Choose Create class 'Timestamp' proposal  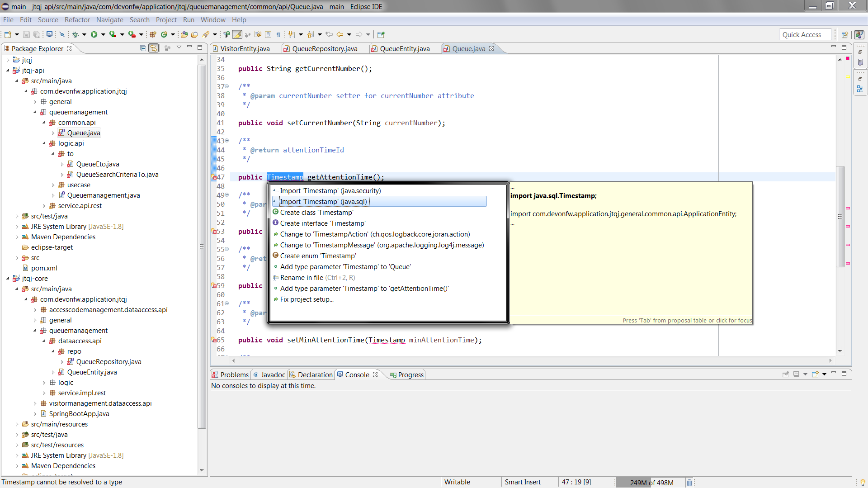pyautogui.click(x=316, y=213)
